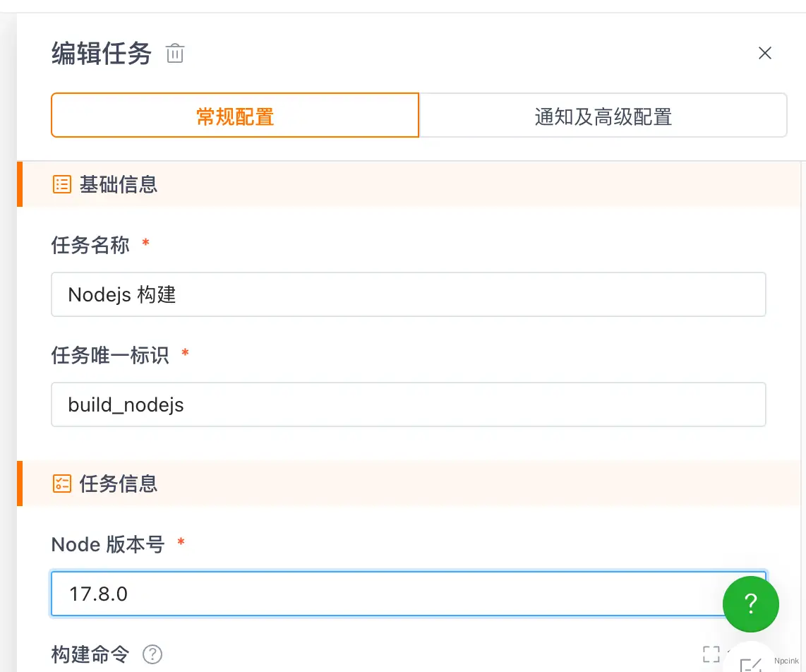Image resolution: width=806 pixels, height=672 pixels.
Task: Open the 通知及高级配置 tab
Action: click(603, 116)
